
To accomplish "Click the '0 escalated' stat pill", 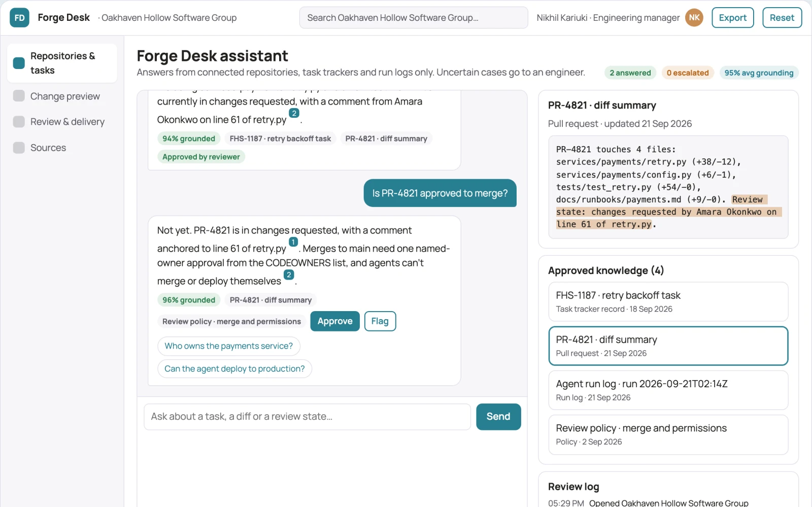I will coord(688,73).
